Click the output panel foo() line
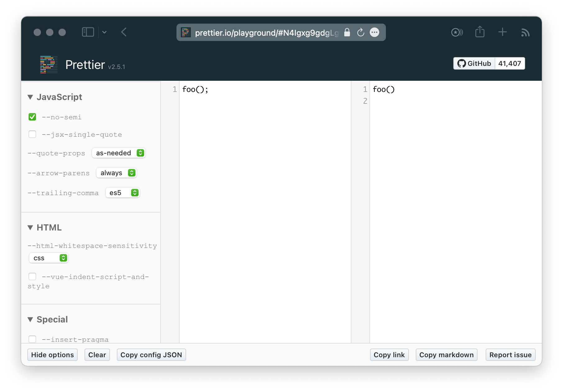The height and width of the screenshot is (392, 563). (384, 89)
